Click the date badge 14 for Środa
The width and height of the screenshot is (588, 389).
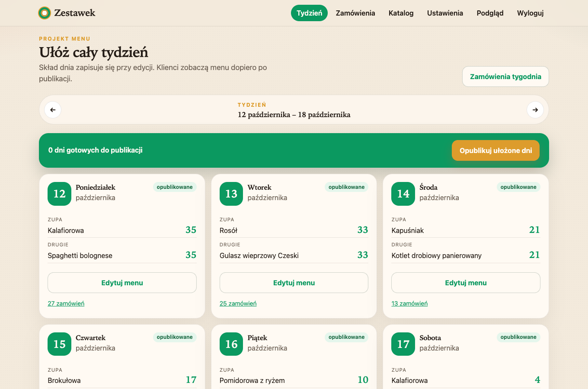(403, 194)
